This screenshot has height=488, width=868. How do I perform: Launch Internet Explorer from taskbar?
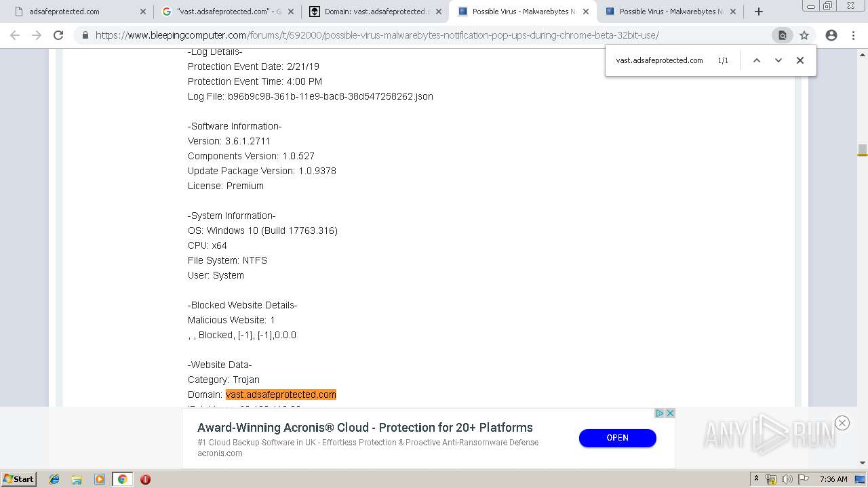(x=54, y=479)
